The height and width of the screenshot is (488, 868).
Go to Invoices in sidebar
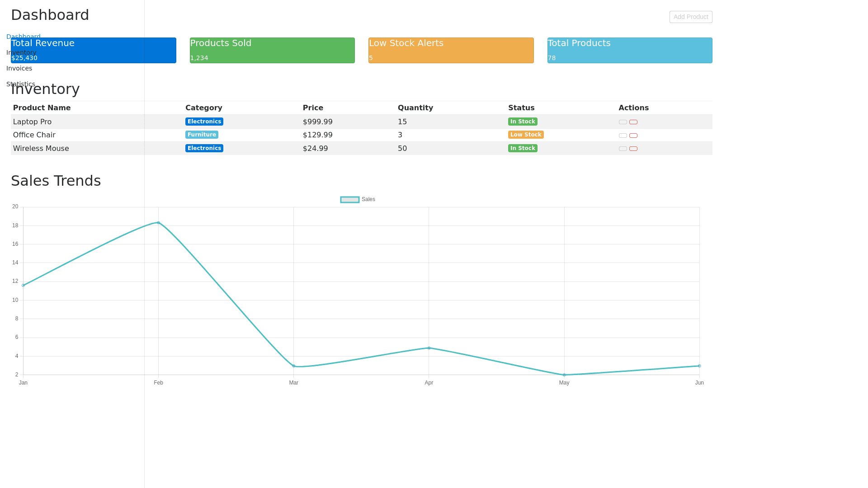tap(19, 68)
